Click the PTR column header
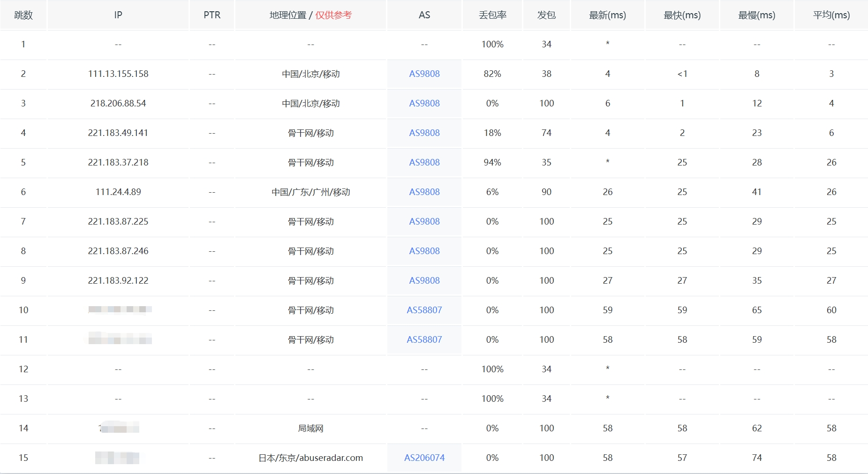 tap(212, 15)
